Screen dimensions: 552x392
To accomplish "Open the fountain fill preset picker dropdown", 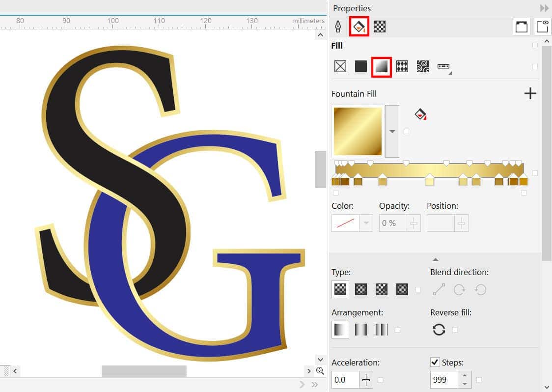I will (392, 131).
